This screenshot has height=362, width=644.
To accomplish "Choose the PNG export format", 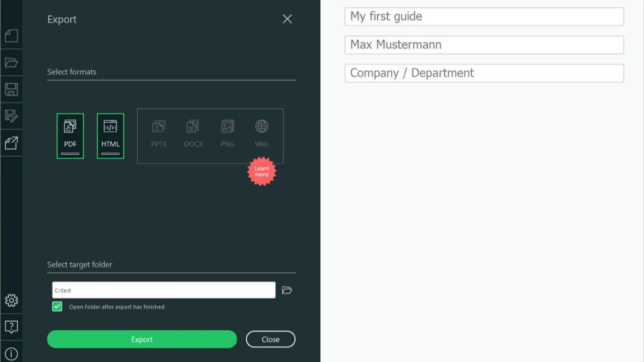I will point(228,134).
